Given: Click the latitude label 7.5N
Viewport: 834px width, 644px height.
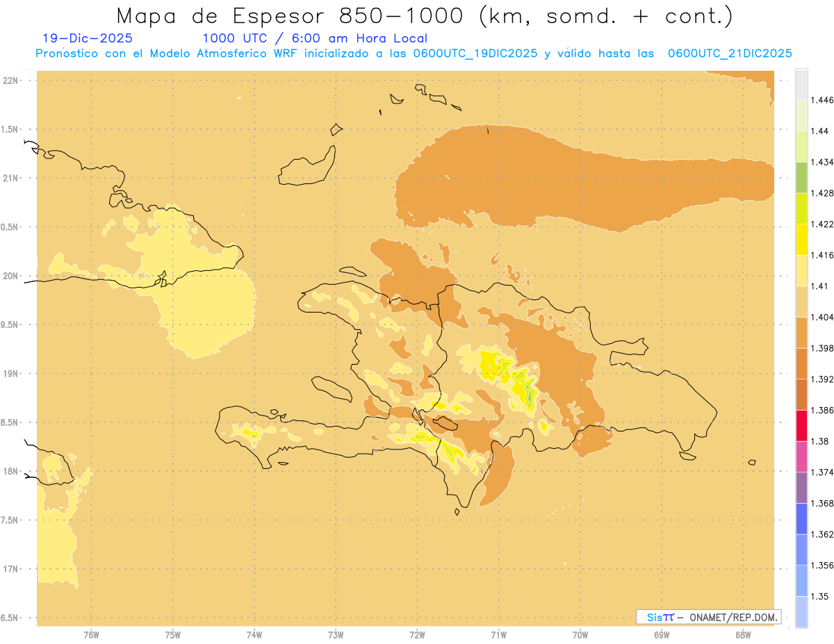Looking at the screenshot, I should 10,520.
